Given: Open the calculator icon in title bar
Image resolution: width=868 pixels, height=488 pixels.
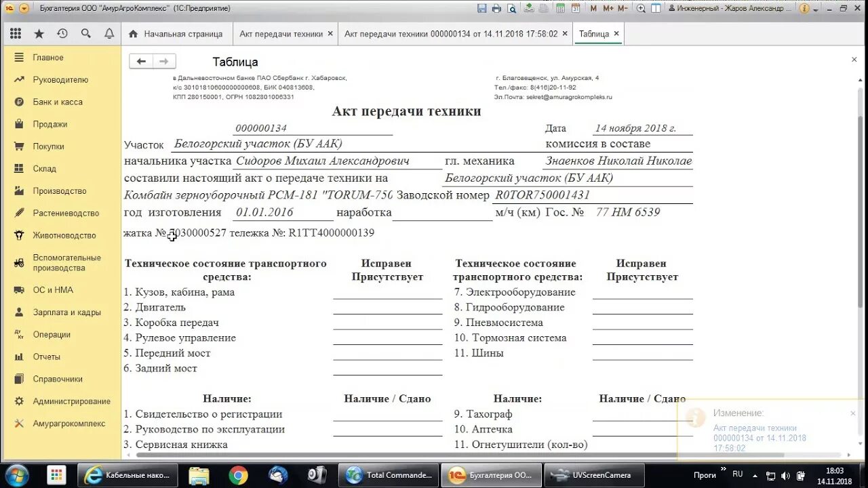Looking at the screenshot, I should coord(561,8).
